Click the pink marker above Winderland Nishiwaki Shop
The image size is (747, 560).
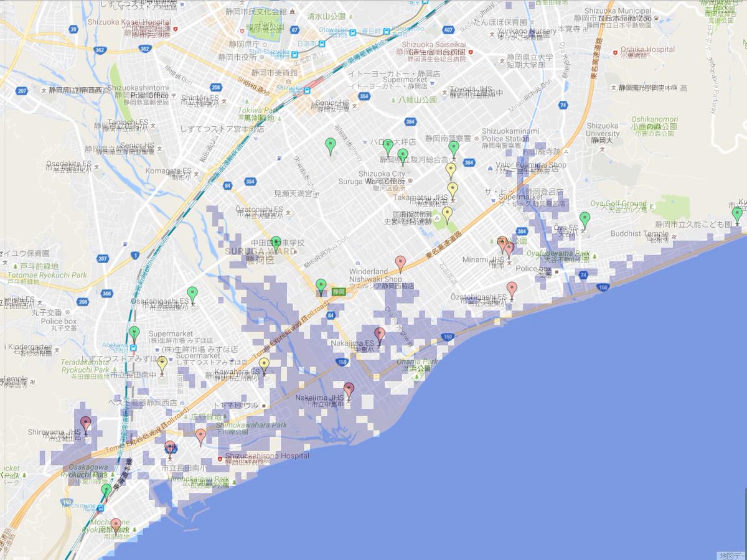click(x=400, y=264)
